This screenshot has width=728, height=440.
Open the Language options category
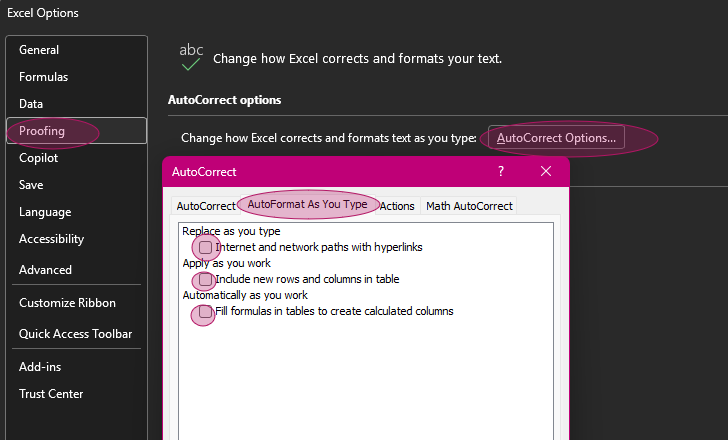[77, 212]
